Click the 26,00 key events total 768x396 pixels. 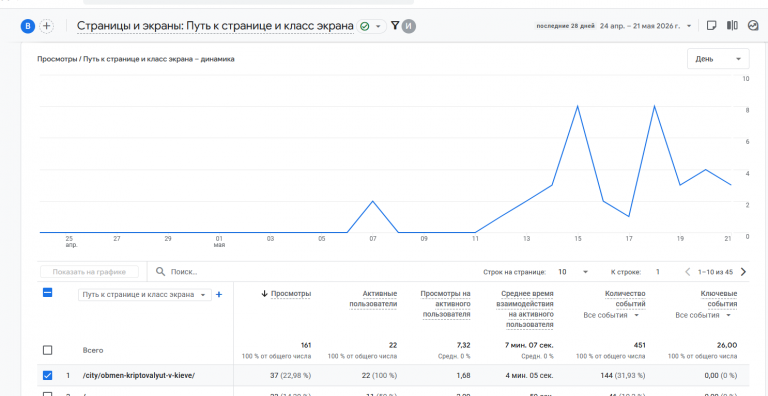pos(727,345)
